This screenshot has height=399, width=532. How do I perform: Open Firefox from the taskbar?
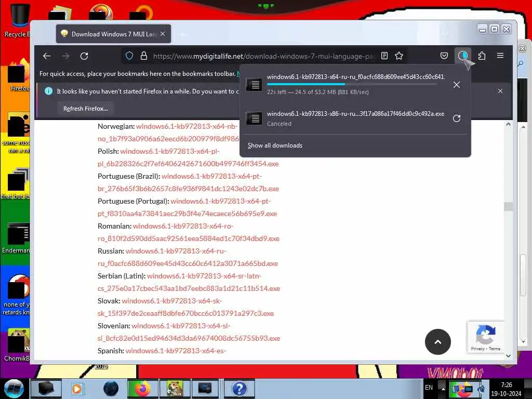point(143,389)
